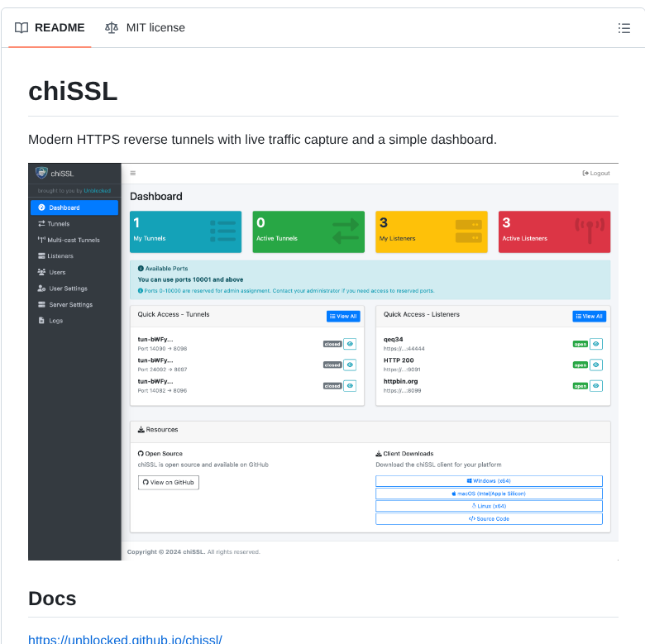The image size is (645, 644).
Task: Click the server icon in My Listeners card
Action: [469, 231]
